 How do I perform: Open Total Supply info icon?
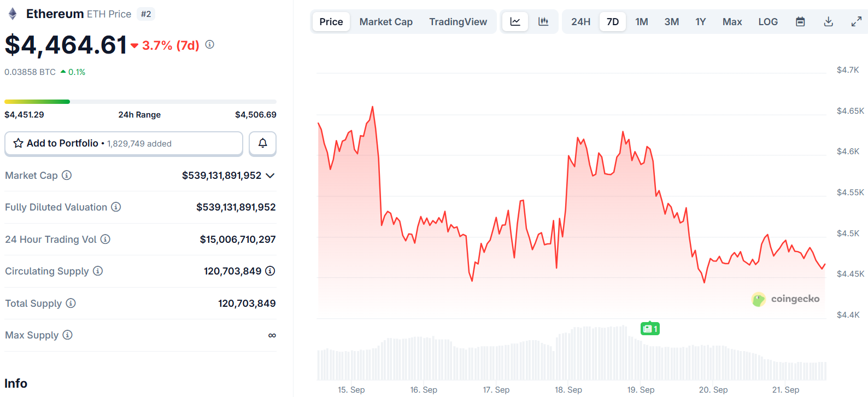coord(71,303)
